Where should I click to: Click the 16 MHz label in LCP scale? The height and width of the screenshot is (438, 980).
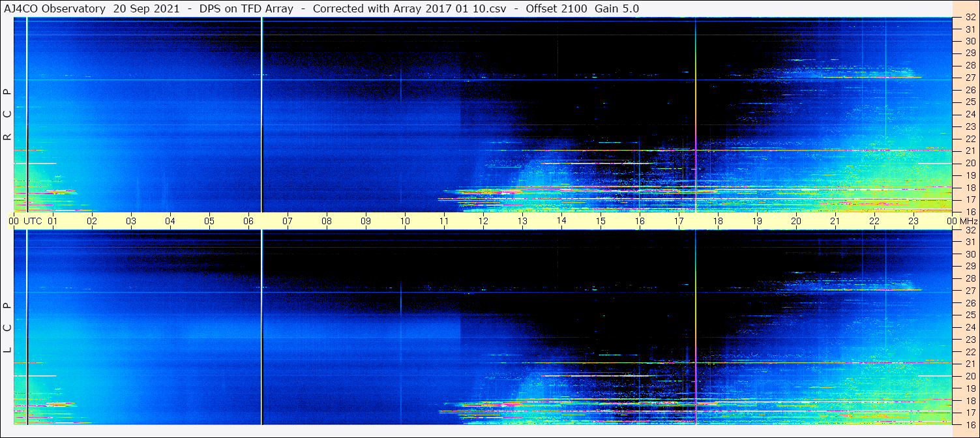(x=970, y=424)
